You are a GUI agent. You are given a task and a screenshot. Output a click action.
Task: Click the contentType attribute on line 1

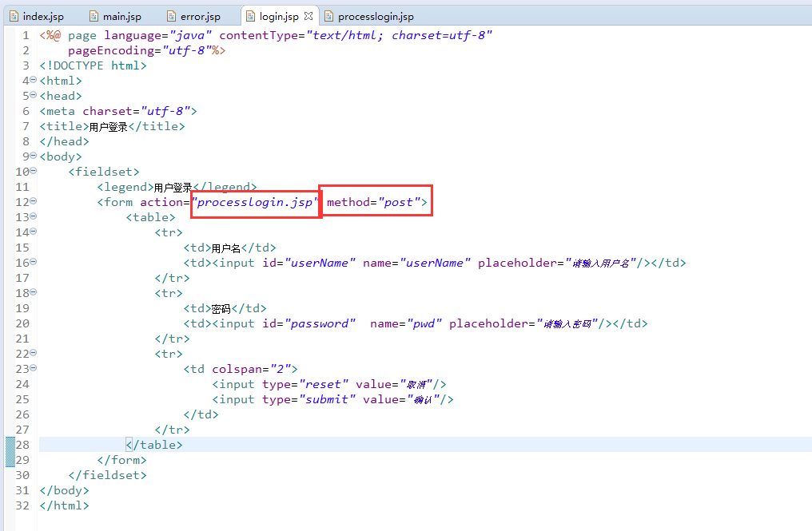pyautogui.click(x=355, y=35)
